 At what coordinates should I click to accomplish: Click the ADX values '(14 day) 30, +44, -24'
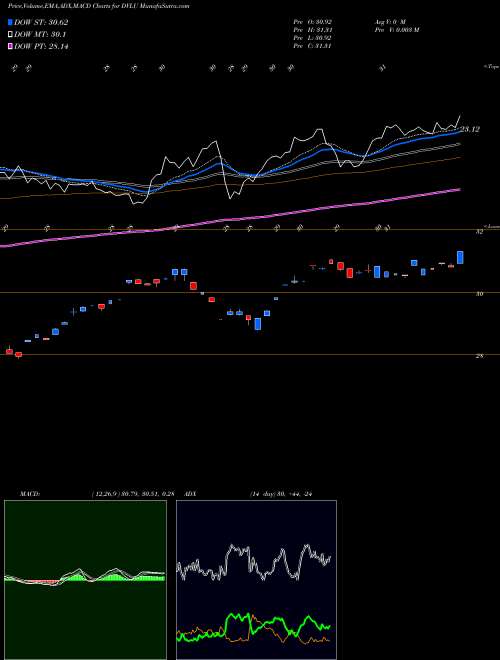(x=280, y=494)
